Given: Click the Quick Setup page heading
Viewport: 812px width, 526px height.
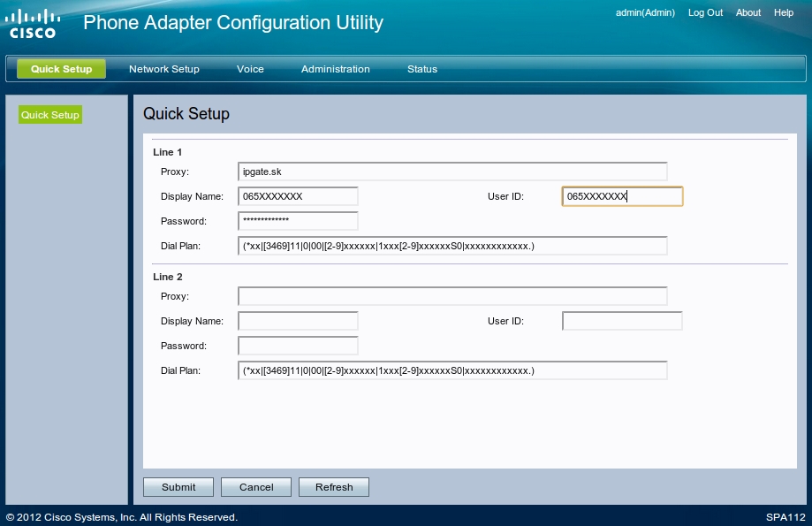Looking at the screenshot, I should (186, 113).
